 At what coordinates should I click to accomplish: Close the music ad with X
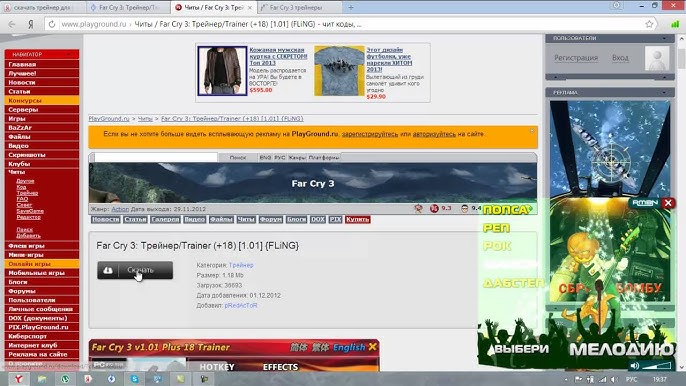668,203
